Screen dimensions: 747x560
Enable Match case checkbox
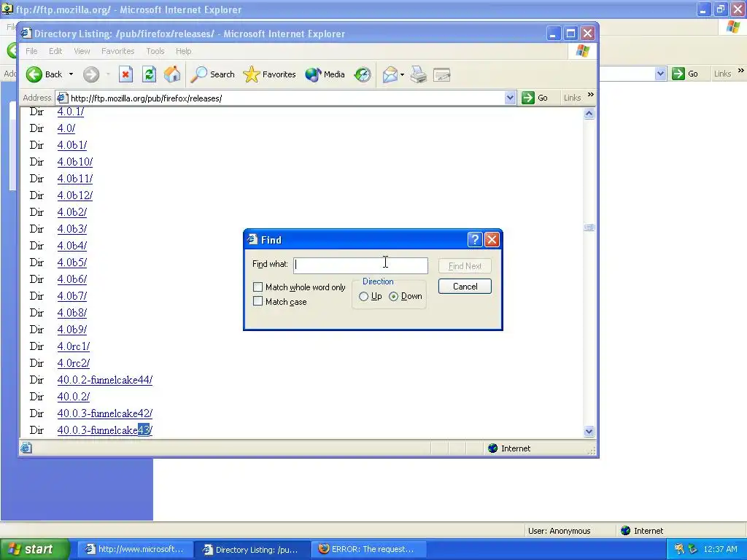(258, 301)
